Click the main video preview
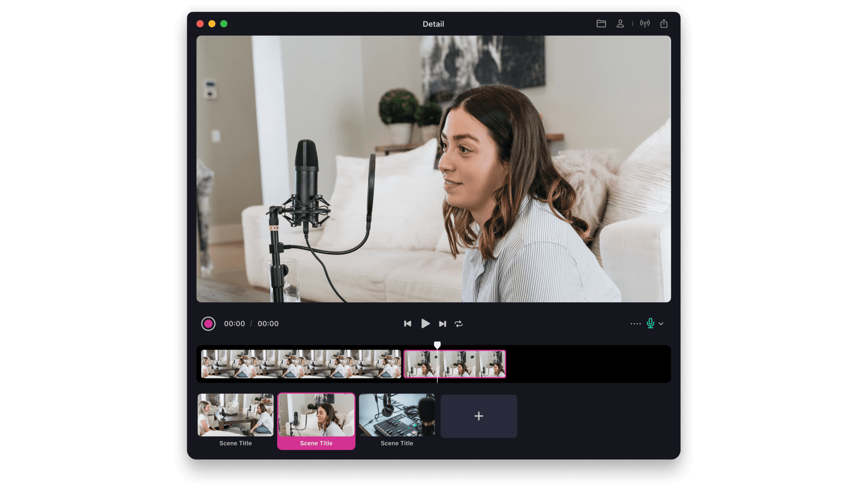The width and height of the screenshot is (868, 488). pyautogui.click(x=434, y=169)
